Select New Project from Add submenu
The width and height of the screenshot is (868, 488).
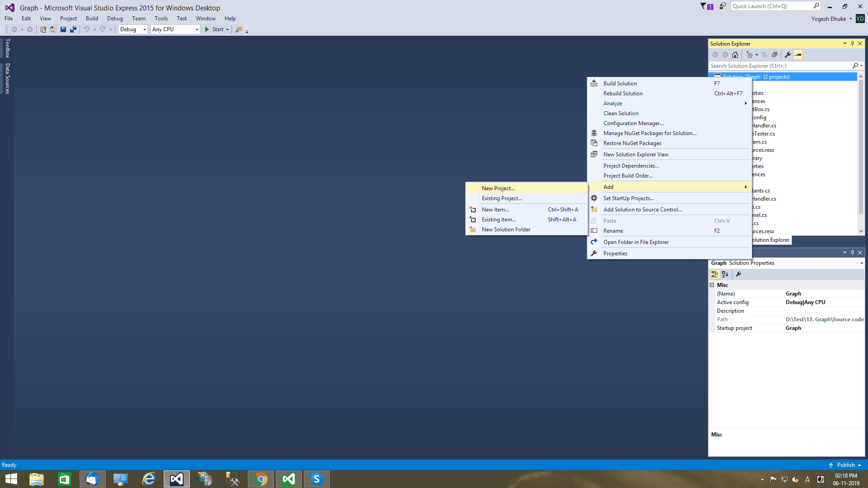click(498, 188)
